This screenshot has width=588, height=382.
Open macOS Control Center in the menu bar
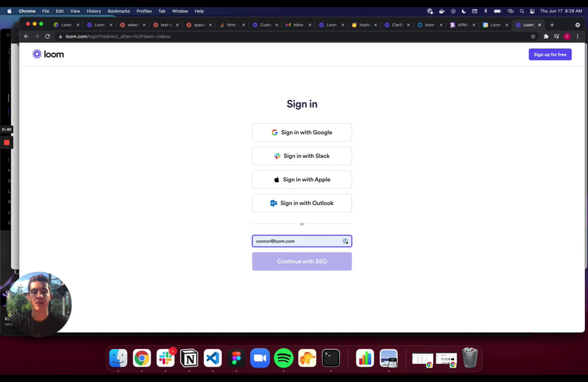point(532,11)
